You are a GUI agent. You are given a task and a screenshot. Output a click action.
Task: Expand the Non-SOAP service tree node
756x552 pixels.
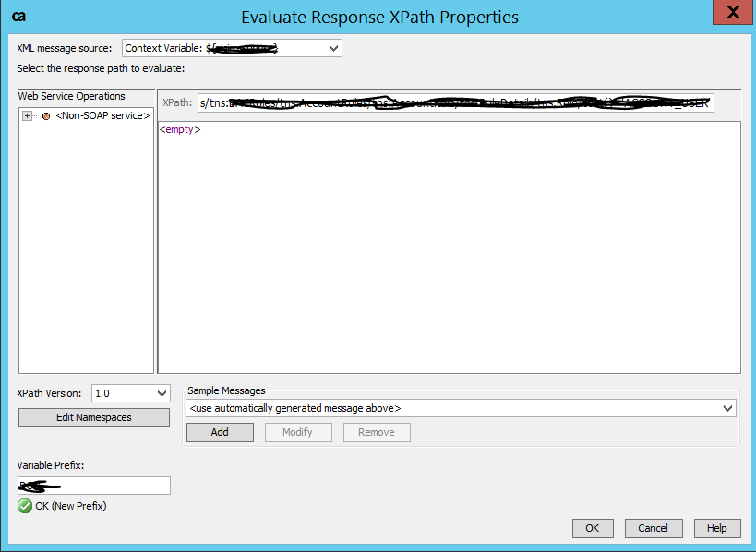point(27,115)
